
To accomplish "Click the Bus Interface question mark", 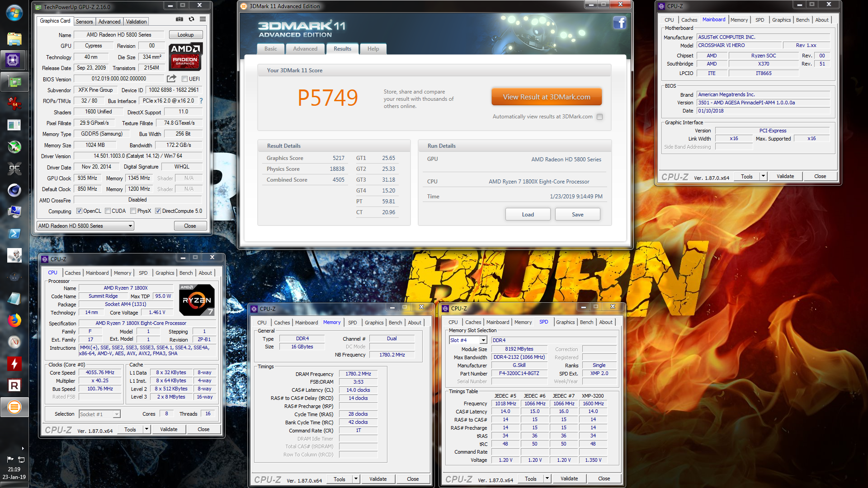I will point(201,101).
